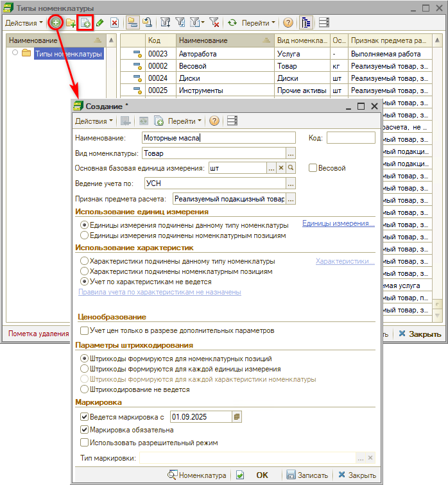
Task: Uncheck Маркировка обязательна
Action: (x=85, y=430)
